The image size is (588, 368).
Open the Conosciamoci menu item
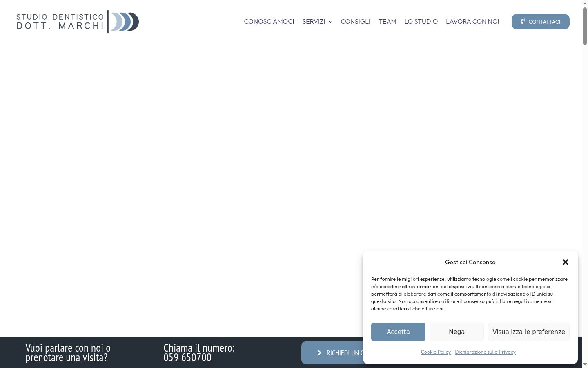pos(269,22)
